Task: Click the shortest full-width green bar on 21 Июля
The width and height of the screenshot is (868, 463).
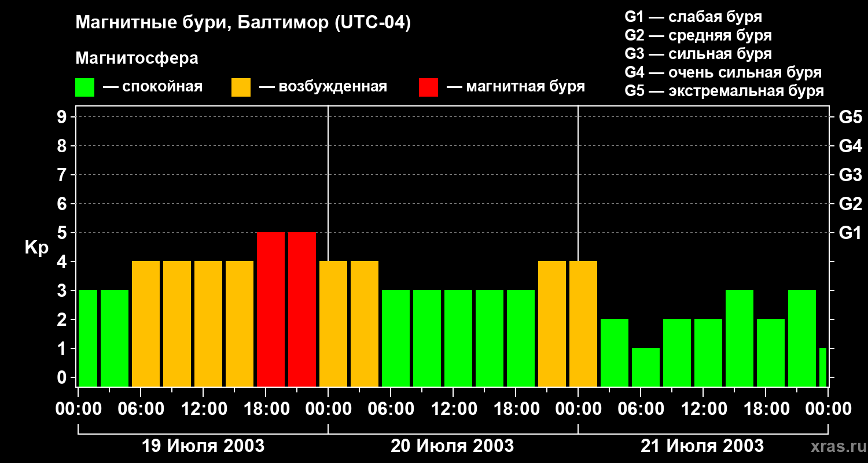Action: point(646,367)
